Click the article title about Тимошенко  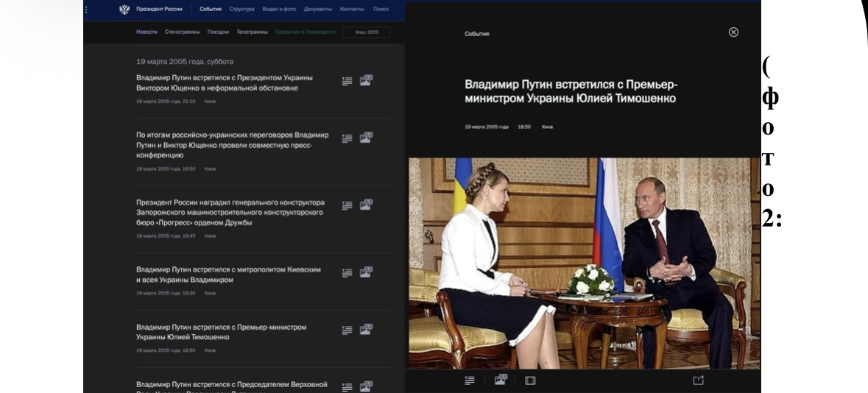571,91
